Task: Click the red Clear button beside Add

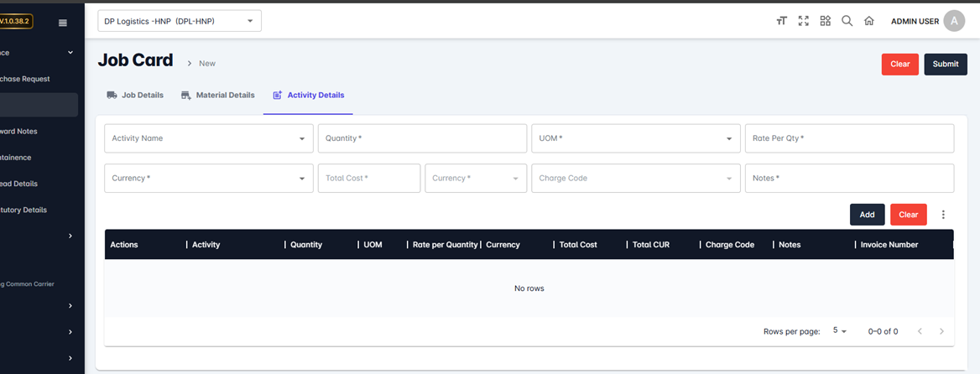Action: 908,215
